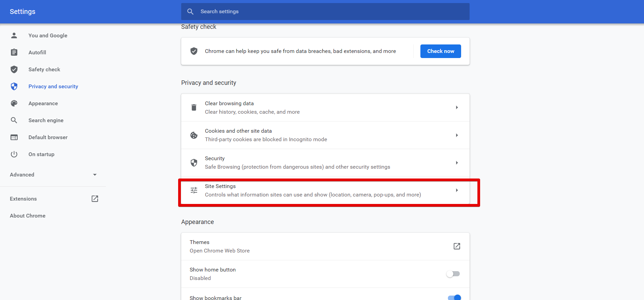Screen dimensions: 644x300
Task: Go to Search engine menu item
Action: [x=46, y=120]
